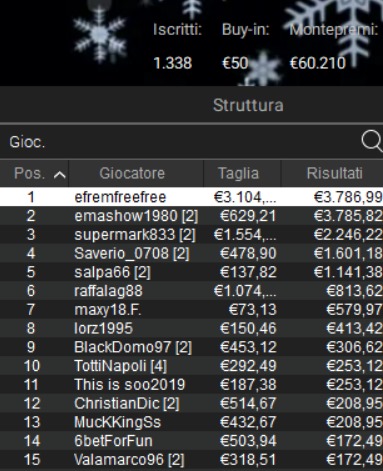Screen dimensions: 383x471
Task: Toggle Pos. column sort arrow
Action: point(59,174)
